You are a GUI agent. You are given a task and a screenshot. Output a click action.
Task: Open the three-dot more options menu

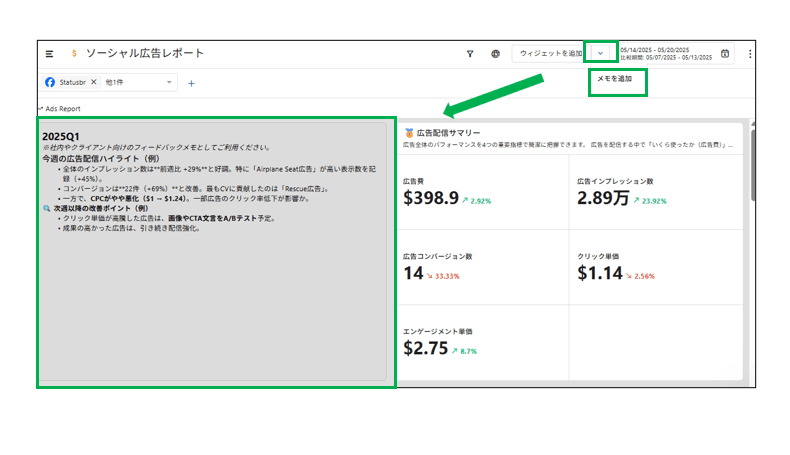pyautogui.click(x=750, y=54)
